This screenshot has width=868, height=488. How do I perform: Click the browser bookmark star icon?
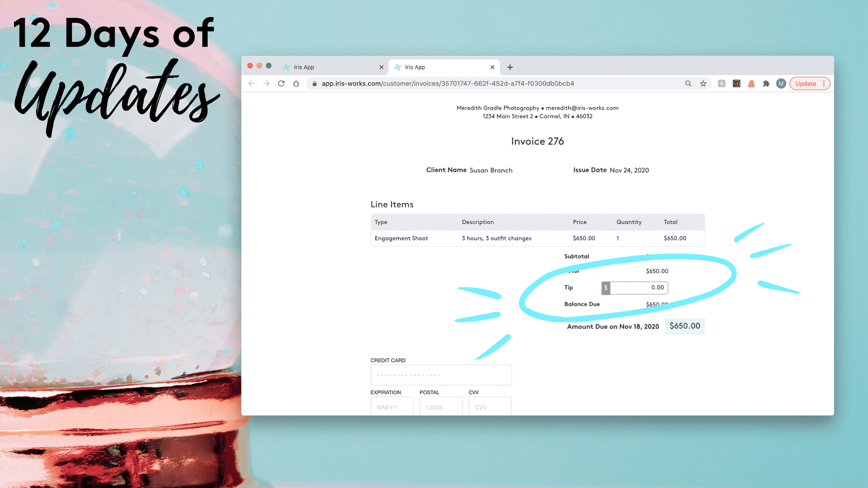(703, 84)
